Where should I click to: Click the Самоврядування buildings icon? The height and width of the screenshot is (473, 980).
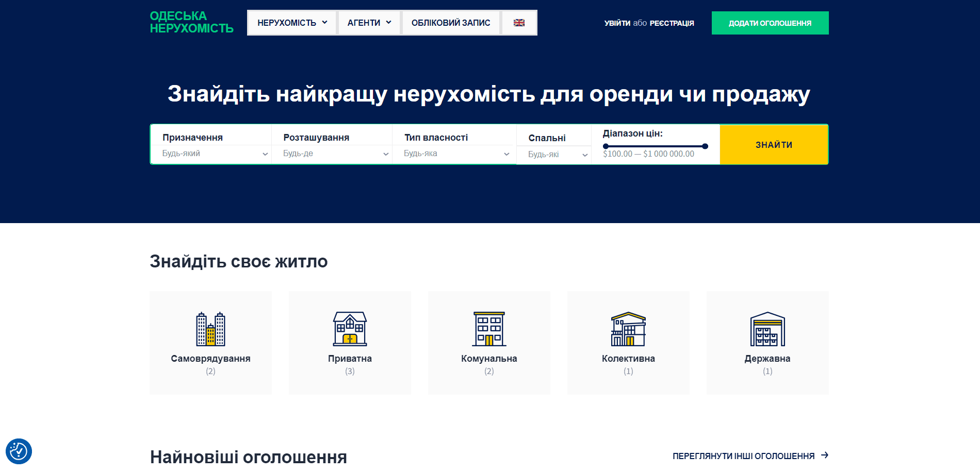(x=210, y=328)
